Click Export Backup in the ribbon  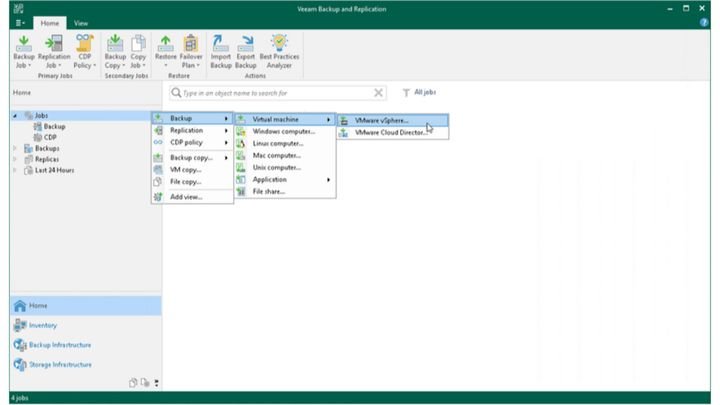tap(245, 52)
